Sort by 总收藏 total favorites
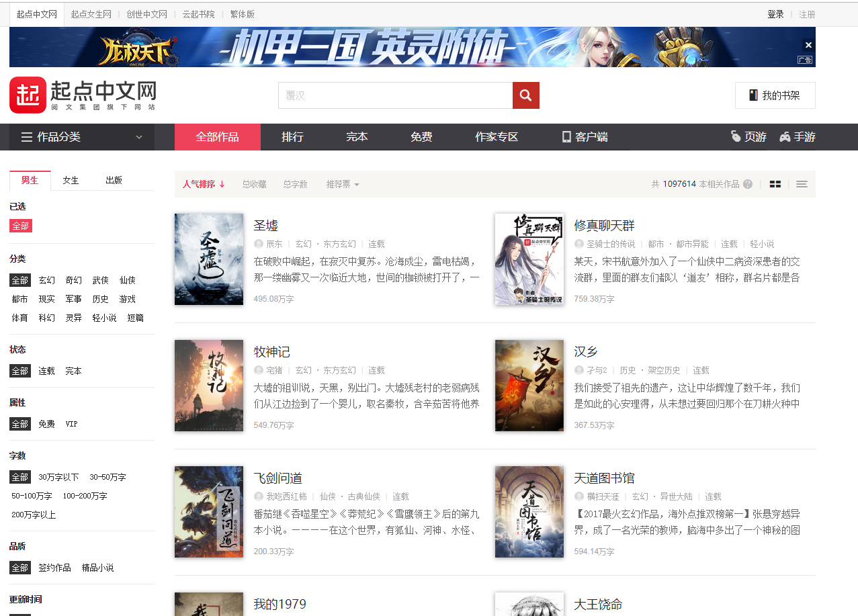The height and width of the screenshot is (616, 858). (254, 184)
